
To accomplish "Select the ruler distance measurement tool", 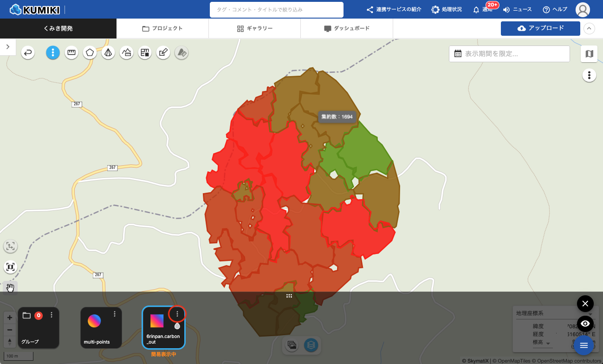I will point(71,53).
